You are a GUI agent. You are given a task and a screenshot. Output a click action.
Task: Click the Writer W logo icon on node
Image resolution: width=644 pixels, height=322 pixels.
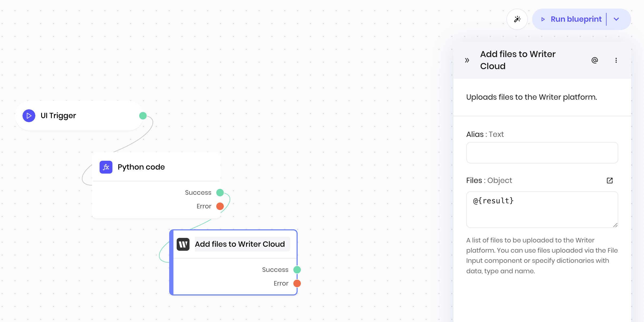click(x=183, y=244)
